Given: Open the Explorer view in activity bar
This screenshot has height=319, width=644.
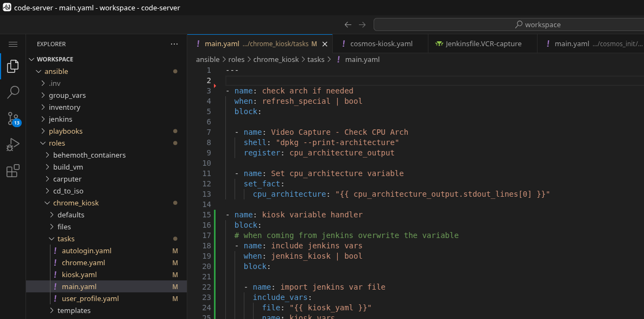Looking at the screenshot, I should tap(13, 67).
